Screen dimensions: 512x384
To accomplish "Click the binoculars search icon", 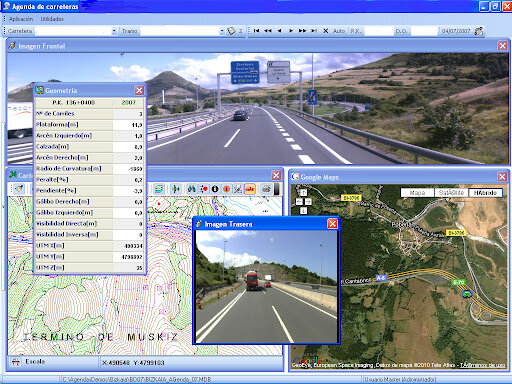I will tap(191, 189).
